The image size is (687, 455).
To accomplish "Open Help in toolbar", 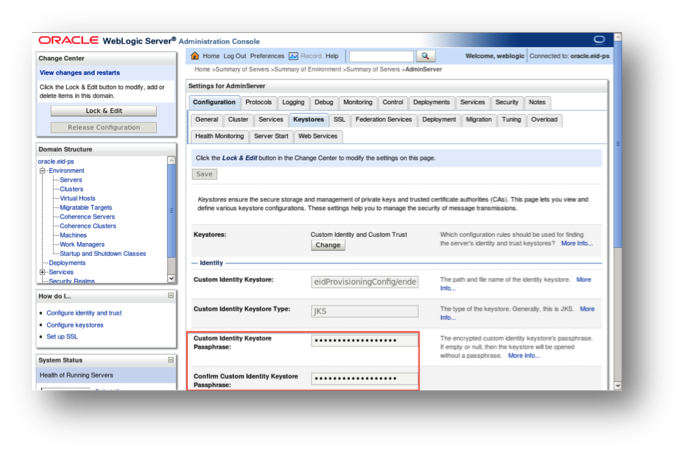I will pos(332,56).
